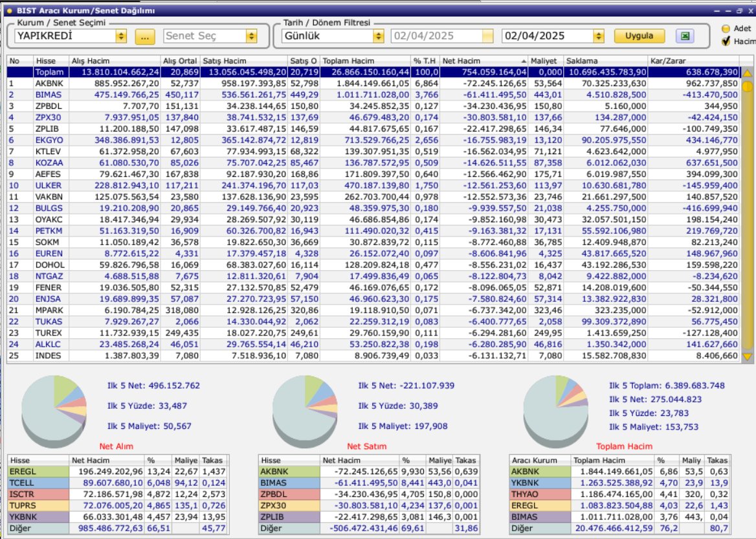The width and height of the screenshot is (756, 539).
Task: Jump table scrollbar down with bottom arrow
Action: [748, 356]
